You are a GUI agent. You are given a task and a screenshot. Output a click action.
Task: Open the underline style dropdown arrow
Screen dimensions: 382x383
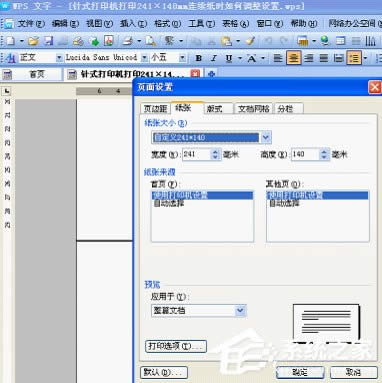click(239, 58)
